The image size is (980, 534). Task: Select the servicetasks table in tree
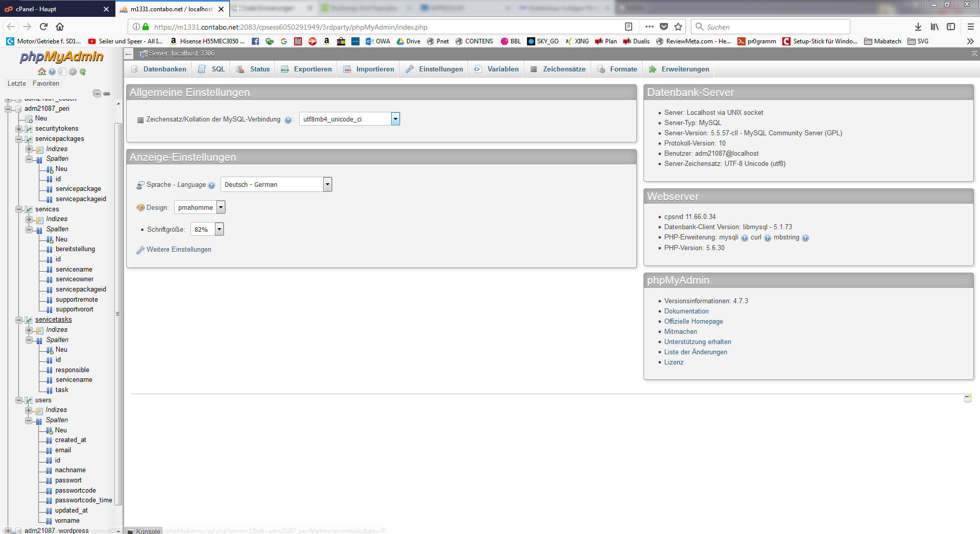pos(54,320)
